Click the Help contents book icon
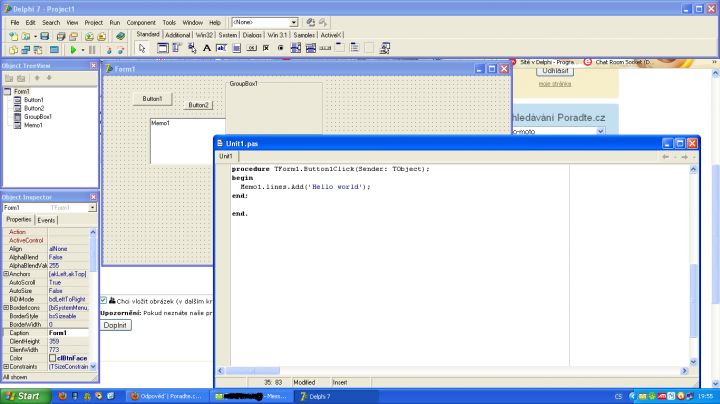Image resolution: width=720 pixels, height=404 pixels. coord(120,36)
